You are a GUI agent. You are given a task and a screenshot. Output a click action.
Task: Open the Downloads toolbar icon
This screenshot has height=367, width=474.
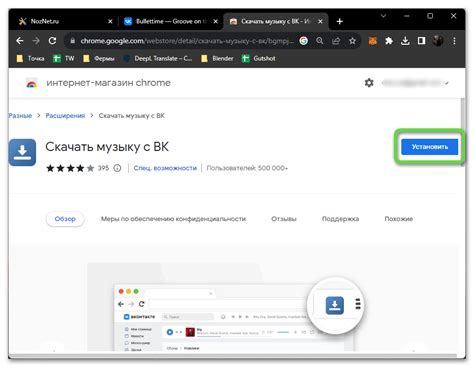[x=405, y=41]
